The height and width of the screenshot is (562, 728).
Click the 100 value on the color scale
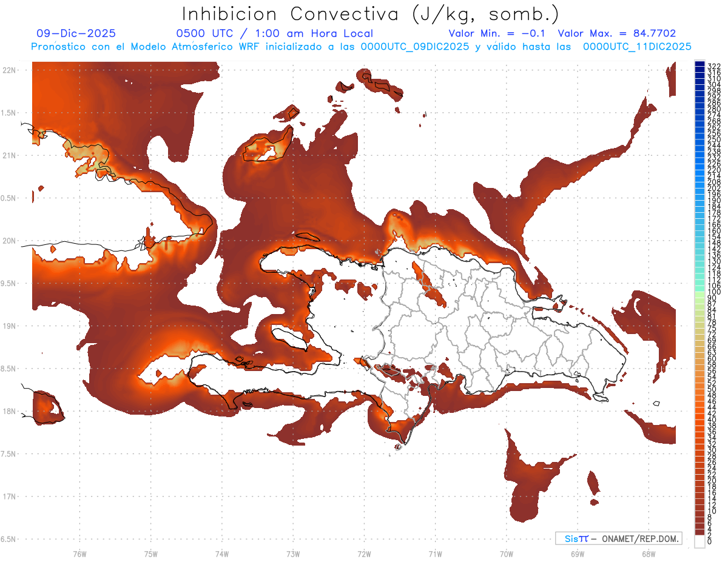pos(713,292)
